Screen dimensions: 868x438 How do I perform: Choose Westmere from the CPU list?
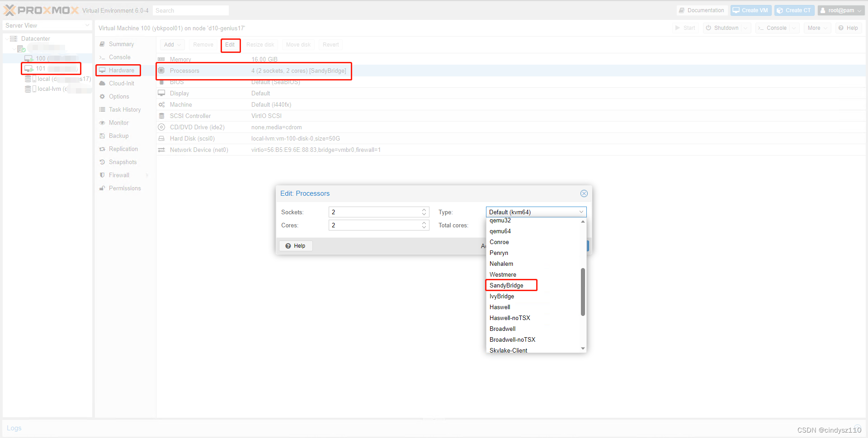[533, 274]
